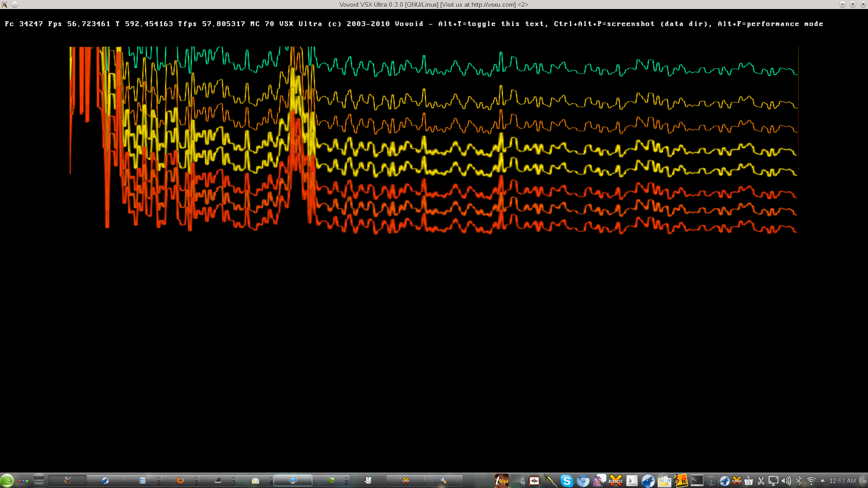Image resolution: width=868 pixels, height=488 pixels.
Task: Open the Pidgin messenger icon
Action: pos(599,481)
